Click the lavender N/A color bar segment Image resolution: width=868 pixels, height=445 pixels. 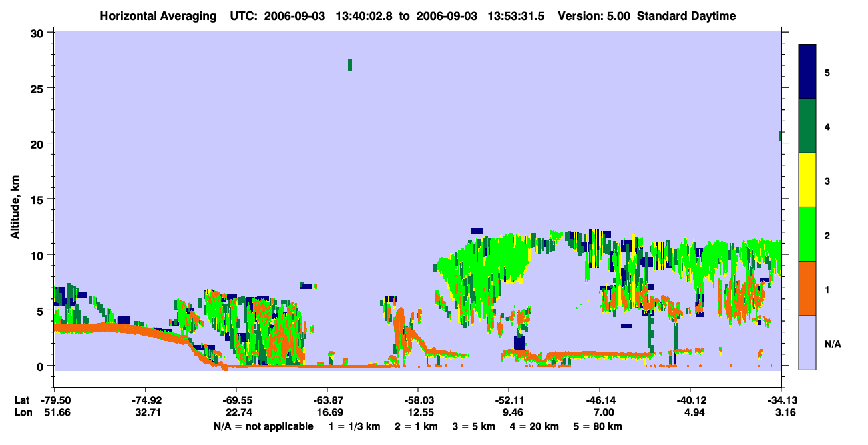click(807, 342)
